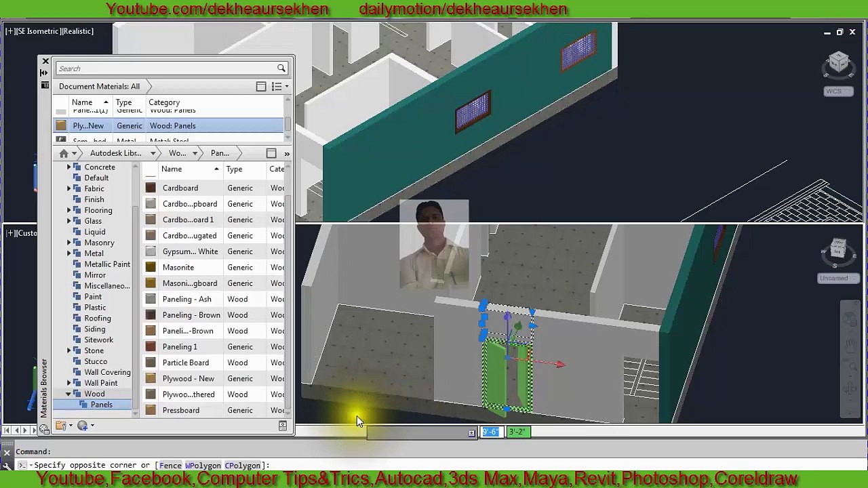Toggle auto-hide on the Materials Browser palette
868x488 pixels.
pos(45,73)
